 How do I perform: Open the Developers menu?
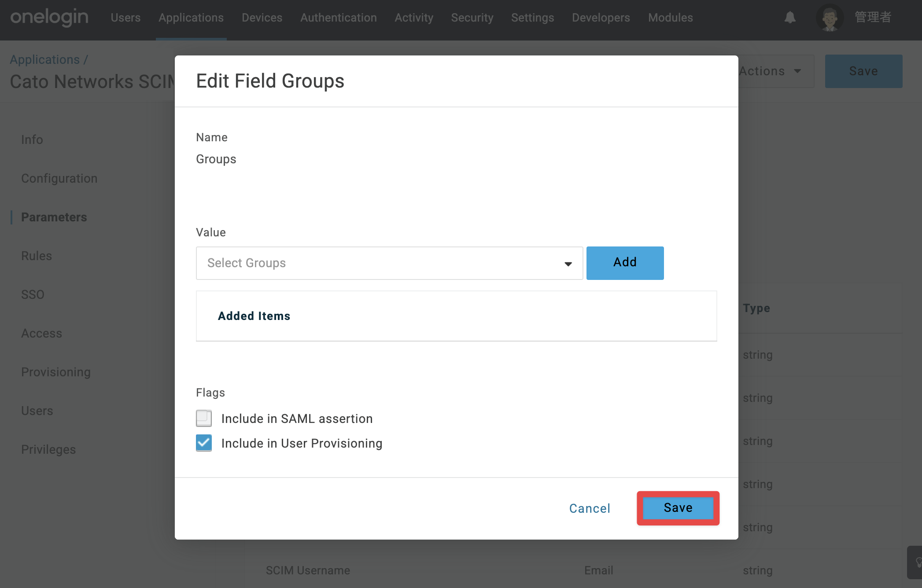(x=601, y=18)
